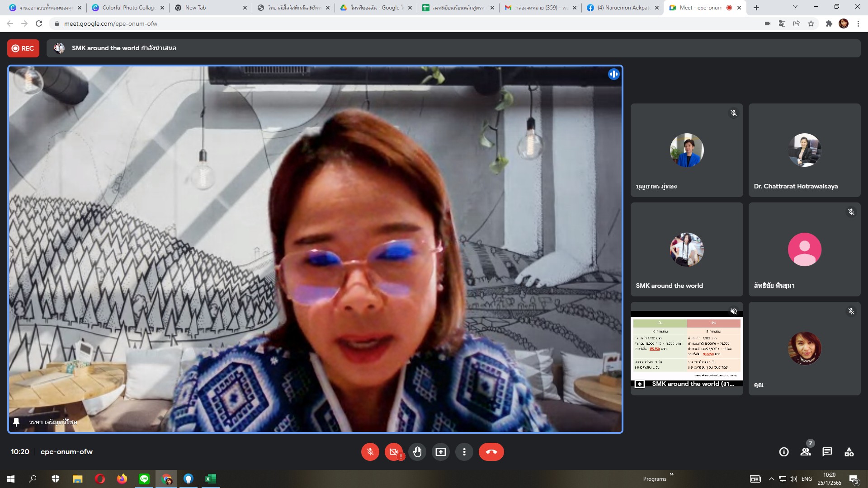Raise hand in the meeting

click(x=417, y=452)
